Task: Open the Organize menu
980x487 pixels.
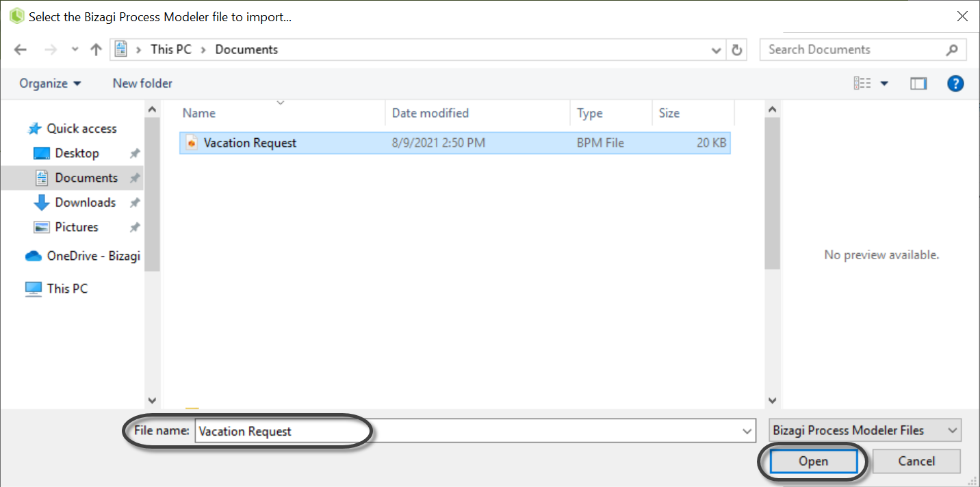Action: [x=50, y=83]
